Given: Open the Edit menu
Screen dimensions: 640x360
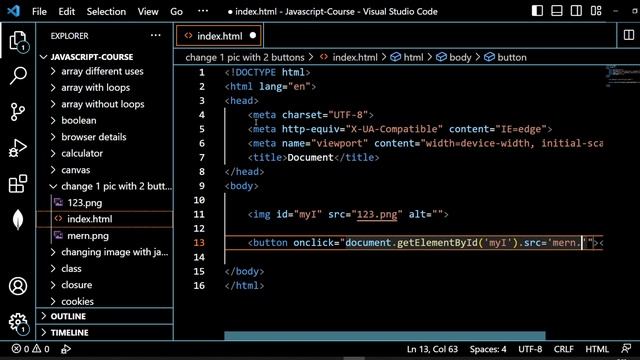Looking at the screenshot, I should point(66,11).
